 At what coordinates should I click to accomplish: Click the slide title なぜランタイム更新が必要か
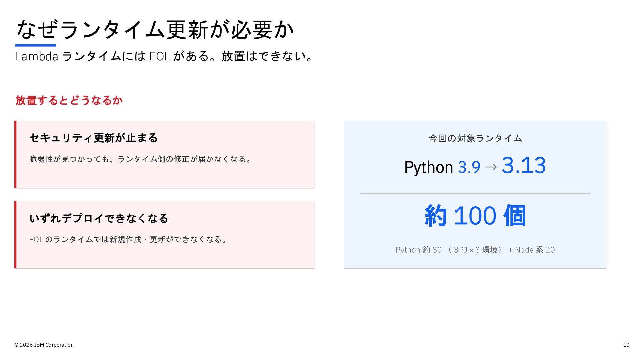point(155,29)
